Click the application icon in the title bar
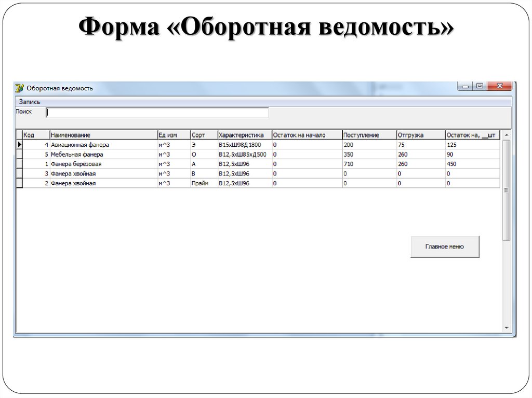532x398 pixels. point(19,88)
